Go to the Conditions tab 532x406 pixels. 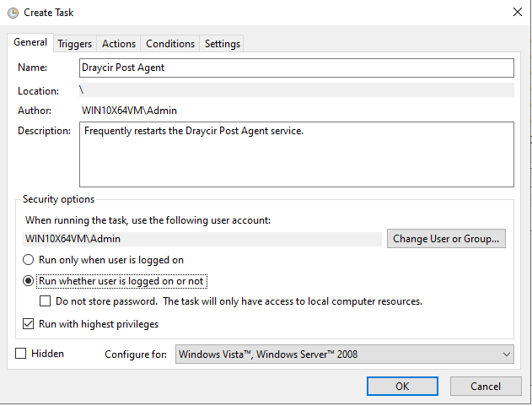[170, 44]
